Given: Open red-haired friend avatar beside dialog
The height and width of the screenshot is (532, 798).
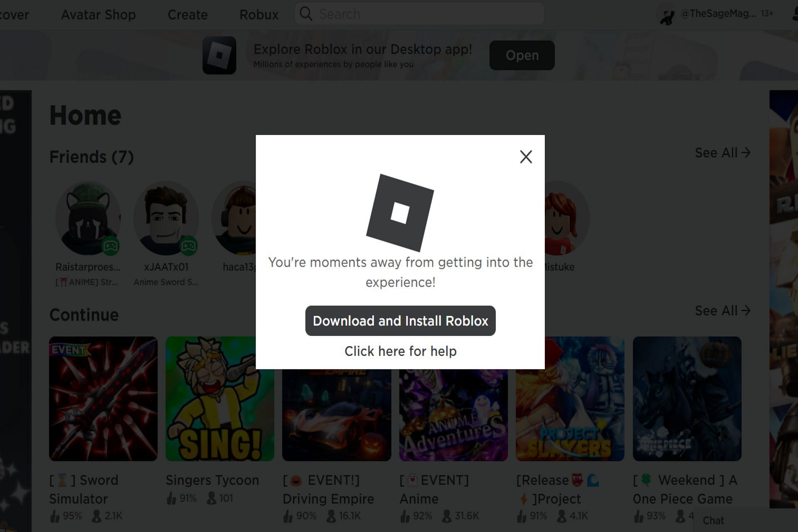Looking at the screenshot, I should click(566, 218).
